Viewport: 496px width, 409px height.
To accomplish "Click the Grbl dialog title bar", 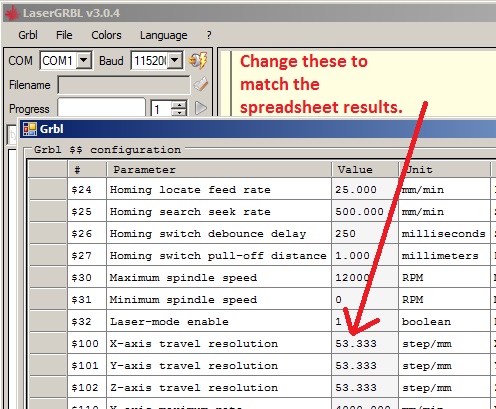I will click(258, 129).
